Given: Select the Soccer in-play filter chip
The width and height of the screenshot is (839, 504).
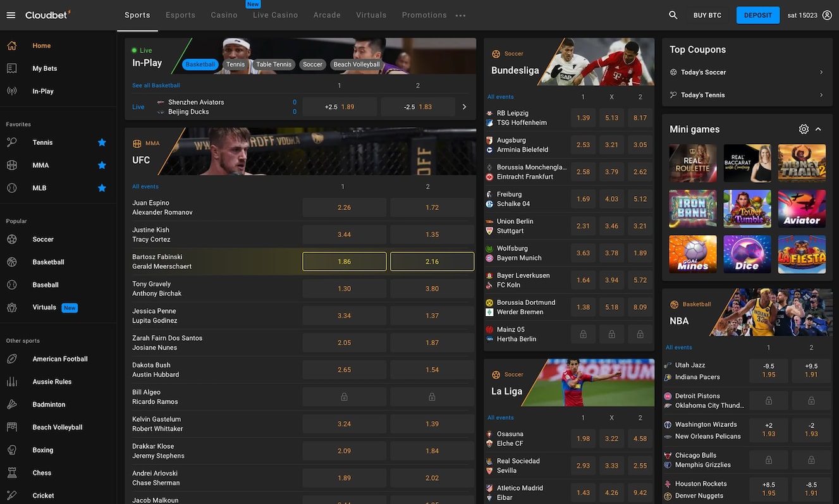Looking at the screenshot, I should 312,65.
